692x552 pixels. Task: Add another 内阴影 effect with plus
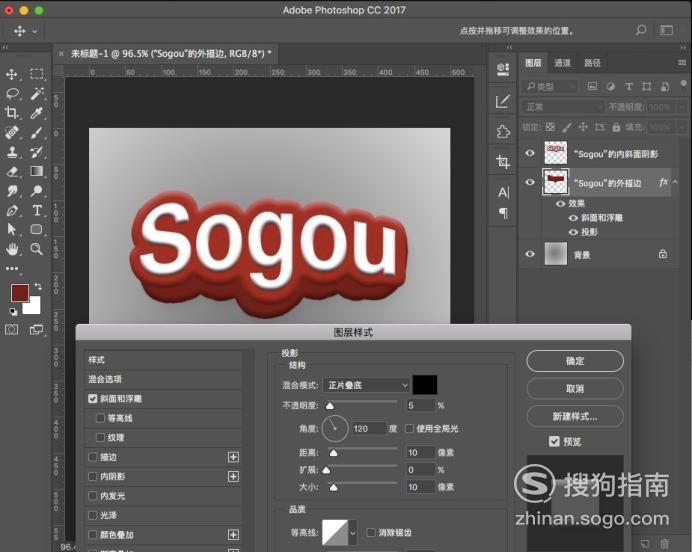pos(233,477)
